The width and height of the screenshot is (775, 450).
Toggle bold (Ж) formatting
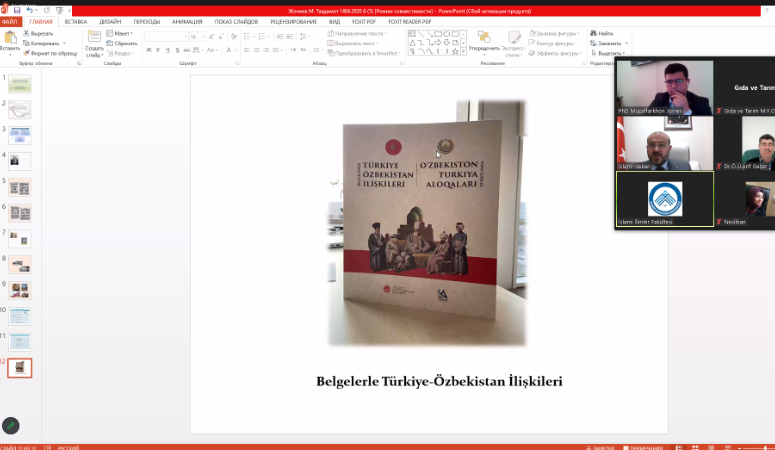[149, 50]
